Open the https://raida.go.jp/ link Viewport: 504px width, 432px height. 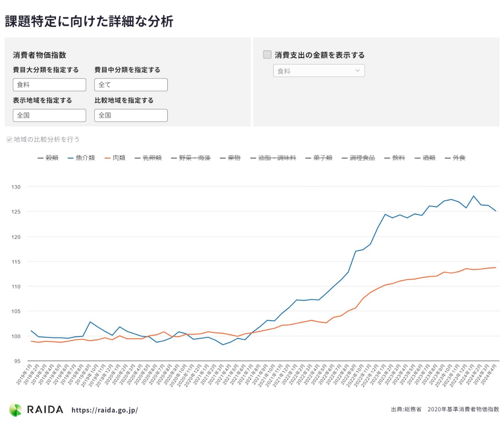tap(104, 410)
